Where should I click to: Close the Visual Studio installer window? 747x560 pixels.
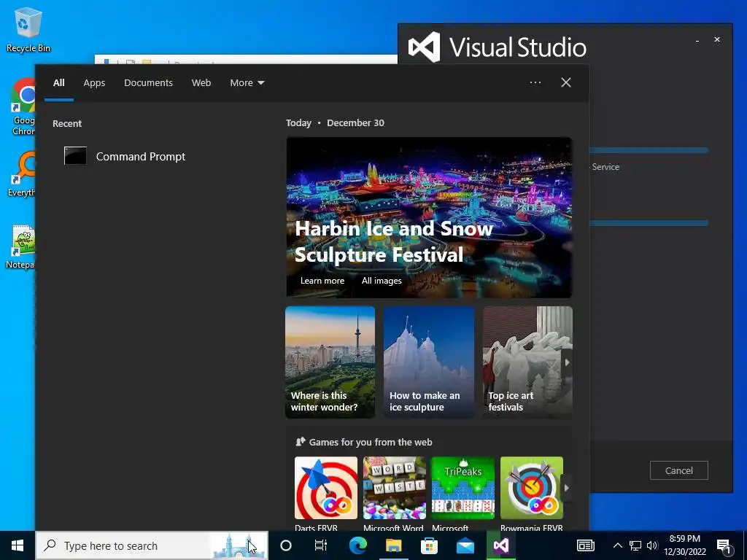717,39
